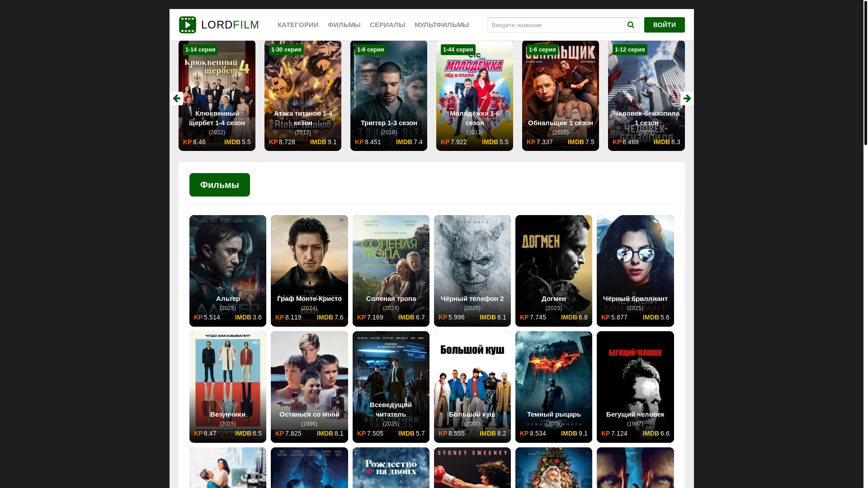This screenshot has height=488, width=868.
Task: Open the Соленая тропа movie card
Action: (391, 271)
